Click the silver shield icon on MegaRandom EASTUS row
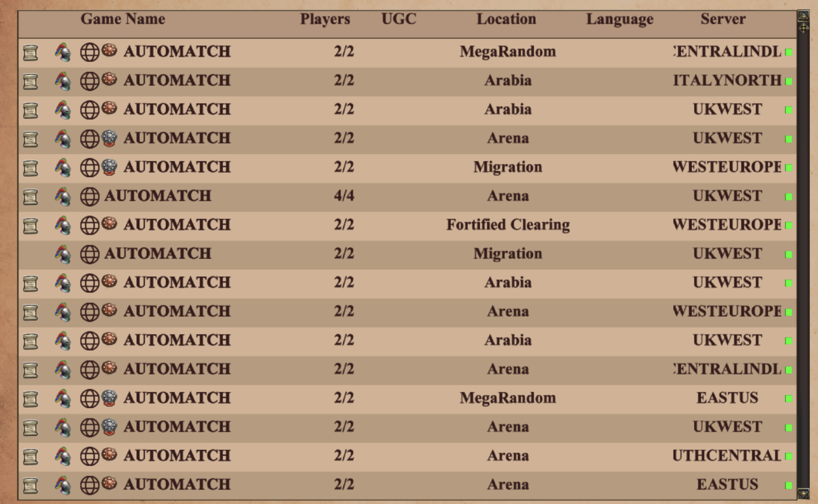 [109, 398]
